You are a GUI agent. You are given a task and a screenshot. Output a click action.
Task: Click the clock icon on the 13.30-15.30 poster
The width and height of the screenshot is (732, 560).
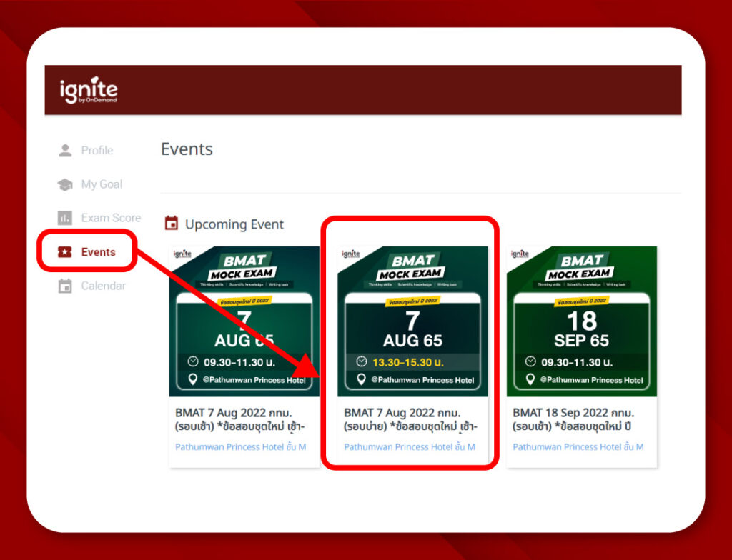[x=361, y=361]
